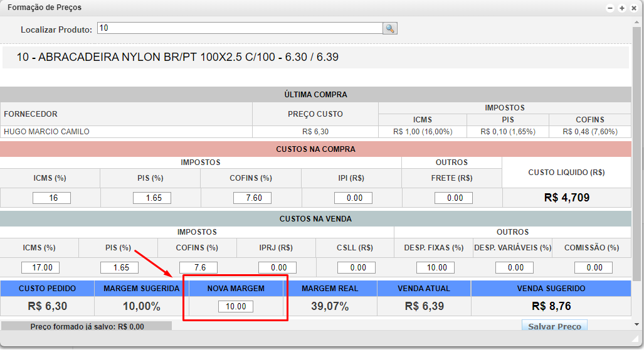Focus the Frete (R$) input field
The width and height of the screenshot is (644, 352).
453,198
